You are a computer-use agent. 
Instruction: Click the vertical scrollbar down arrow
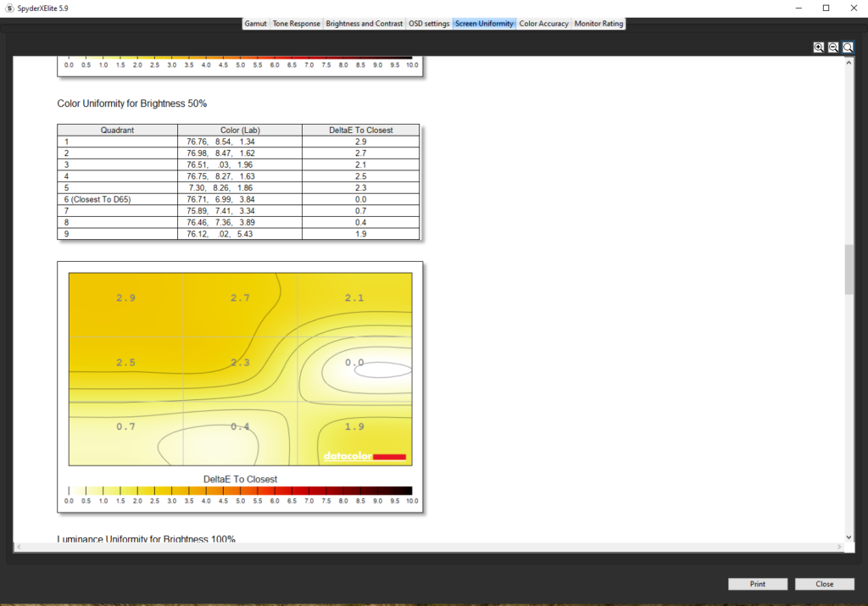tap(849, 537)
